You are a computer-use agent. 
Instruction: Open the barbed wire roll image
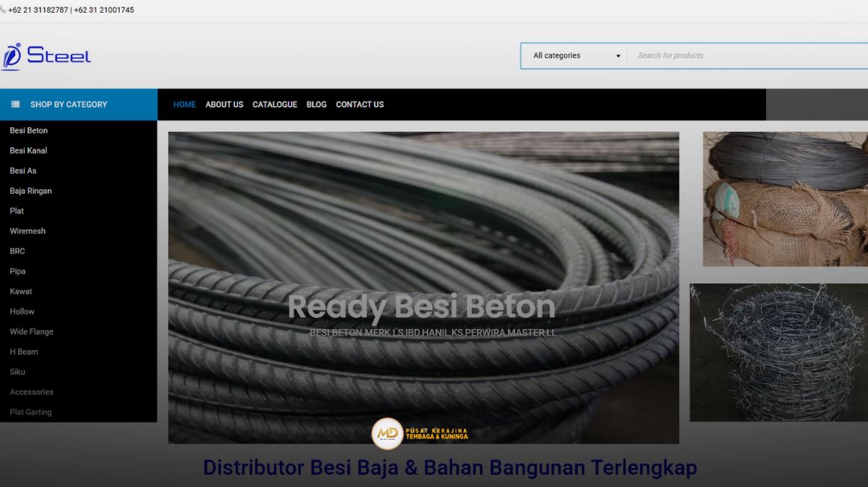click(x=778, y=352)
